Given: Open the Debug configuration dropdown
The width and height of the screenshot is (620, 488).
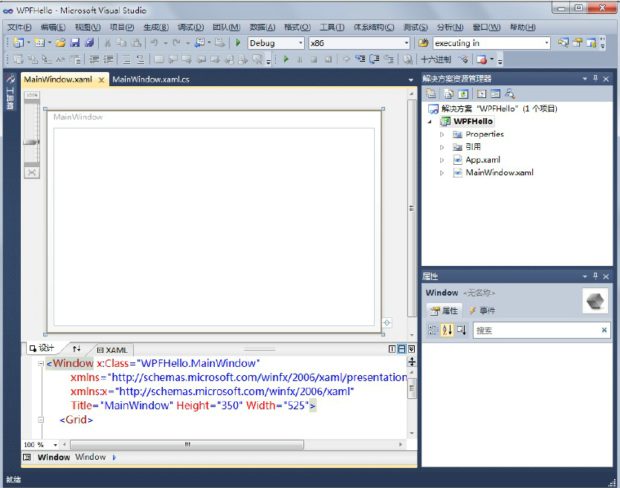Looking at the screenshot, I should (300, 43).
